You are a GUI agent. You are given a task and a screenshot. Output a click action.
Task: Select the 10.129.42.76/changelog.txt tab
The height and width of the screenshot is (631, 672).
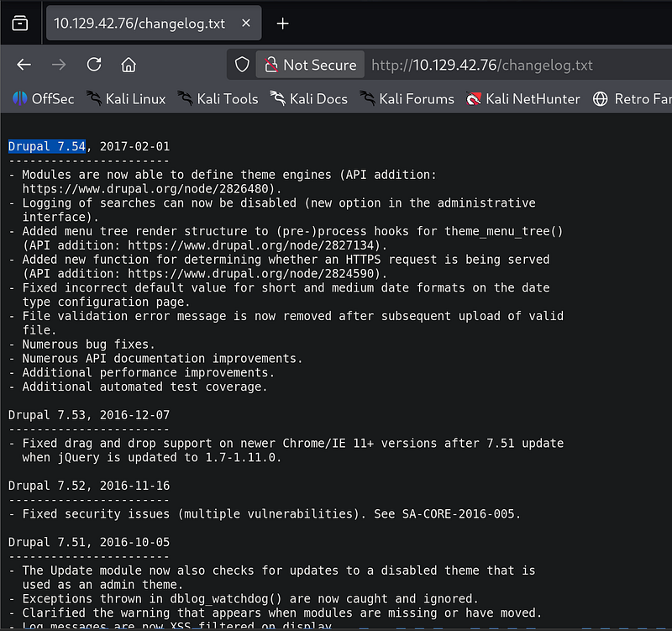(x=139, y=24)
